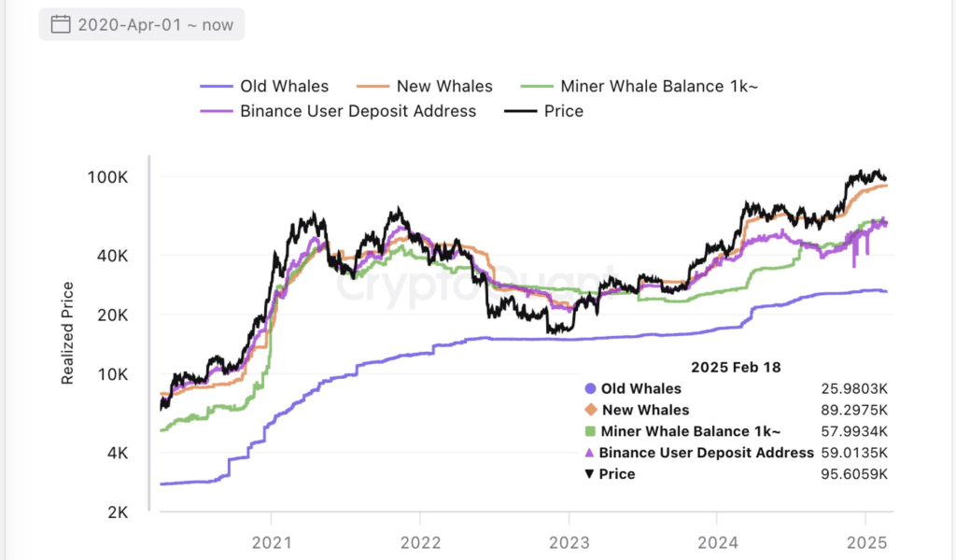Toggle the Old Whales legend series
This screenshot has width=956, height=560.
tap(264, 86)
